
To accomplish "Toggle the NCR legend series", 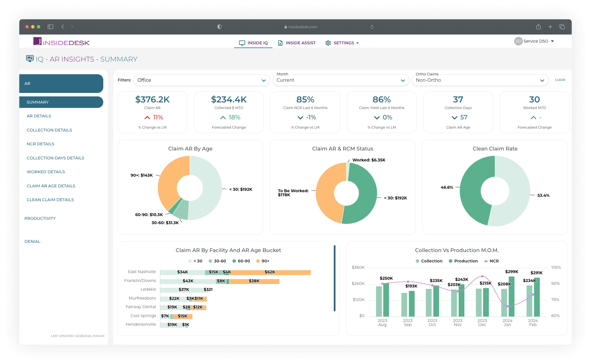I will click(x=491, y=261).
